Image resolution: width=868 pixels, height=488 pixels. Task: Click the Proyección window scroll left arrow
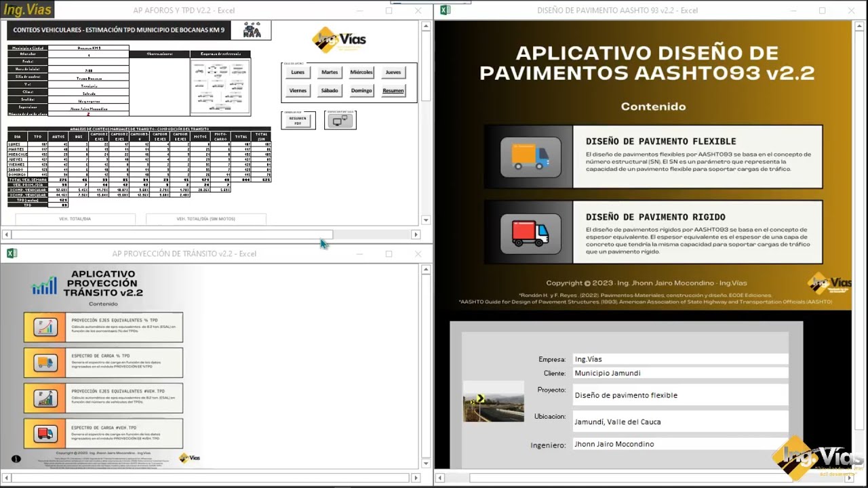[x=7, y=478]
